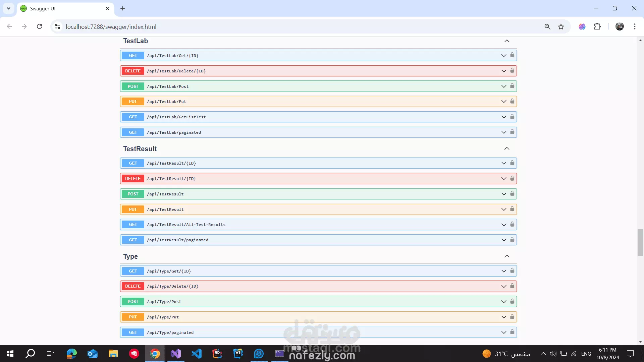Viewport: 644px width, 362px height.
Task: Select the Swagger UI browser tab
Action: [x=65, y=8]
